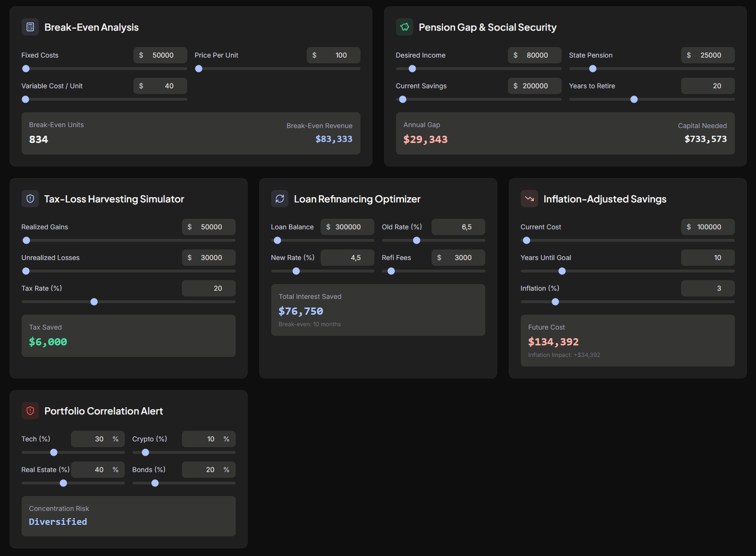
Task: Adjust the Fixed Costs slider
Action: click(104, 69)
